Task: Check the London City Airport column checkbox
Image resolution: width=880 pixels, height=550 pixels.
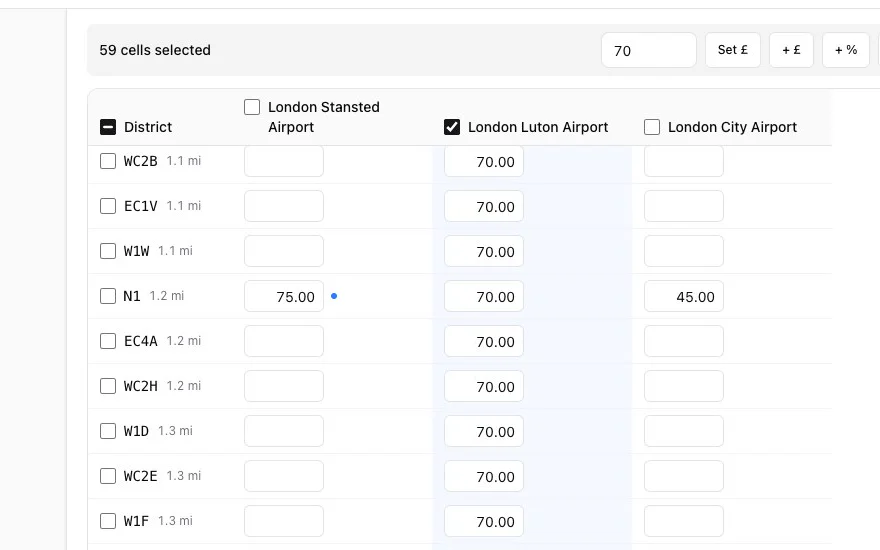Action: tap(652, 127)
